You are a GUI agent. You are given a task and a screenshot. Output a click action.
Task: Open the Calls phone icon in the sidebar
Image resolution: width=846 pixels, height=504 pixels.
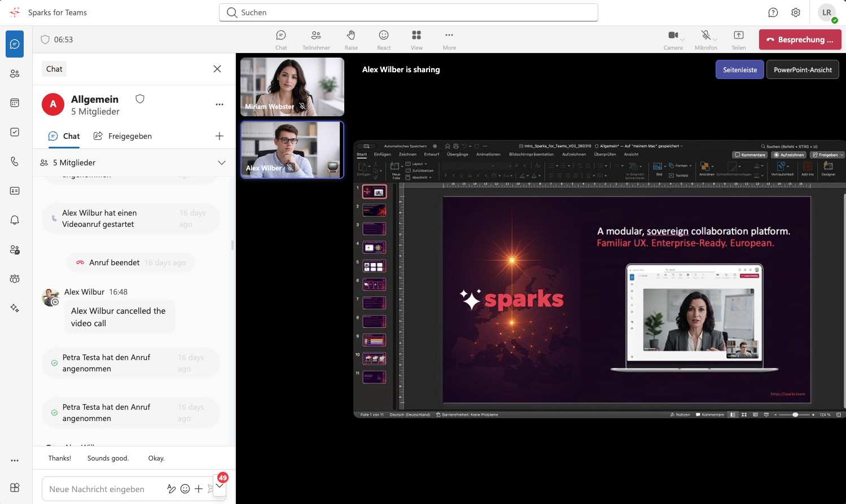tap(15, 161)
